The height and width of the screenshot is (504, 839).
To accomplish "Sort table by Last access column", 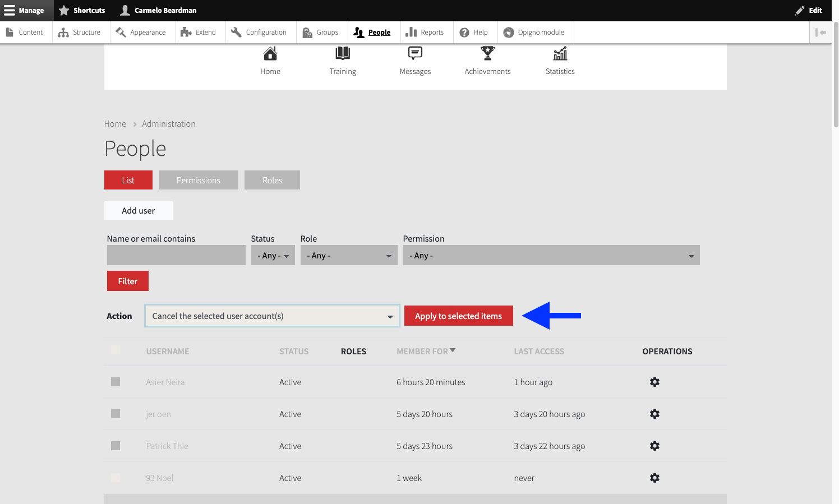I will coord(539,352).
